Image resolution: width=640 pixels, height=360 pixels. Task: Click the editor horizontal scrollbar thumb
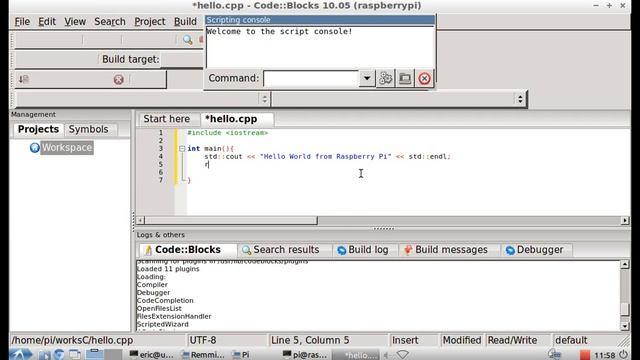[231, 220]
